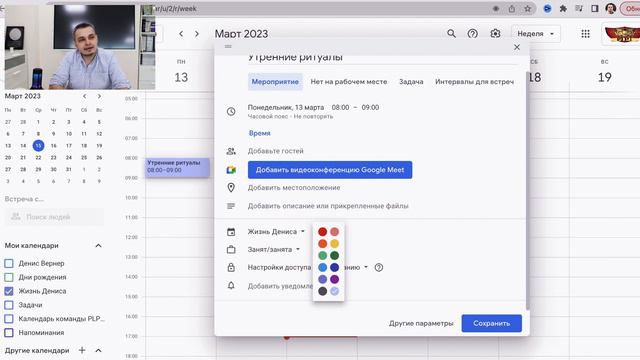This screenshot has width=640, height=360.
Task: Go to next month in mini calendar
Action: [x=99, y=96]
